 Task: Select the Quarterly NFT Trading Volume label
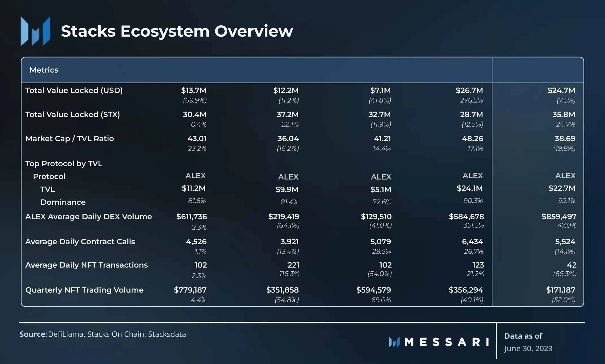pos(84,290)
